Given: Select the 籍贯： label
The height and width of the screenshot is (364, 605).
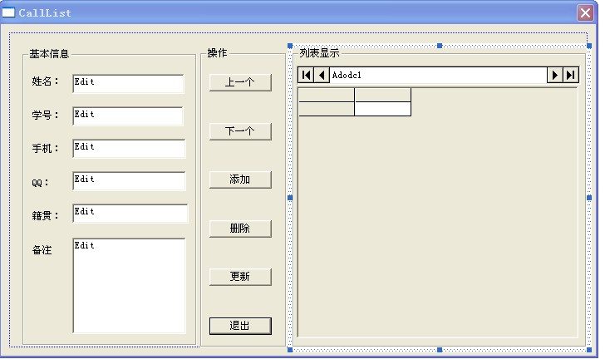Looking at the screenshot, I should pos(46,215).
